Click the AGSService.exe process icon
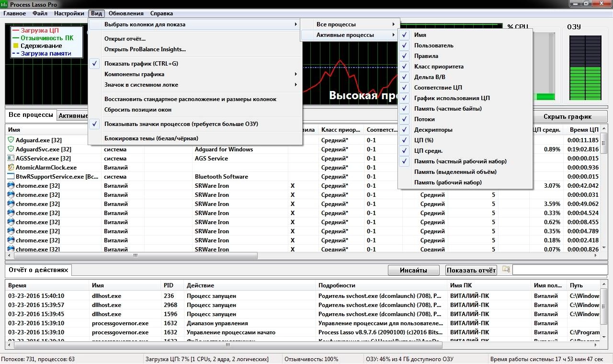This screenshot has width=613, height=364. coord(11,159)
